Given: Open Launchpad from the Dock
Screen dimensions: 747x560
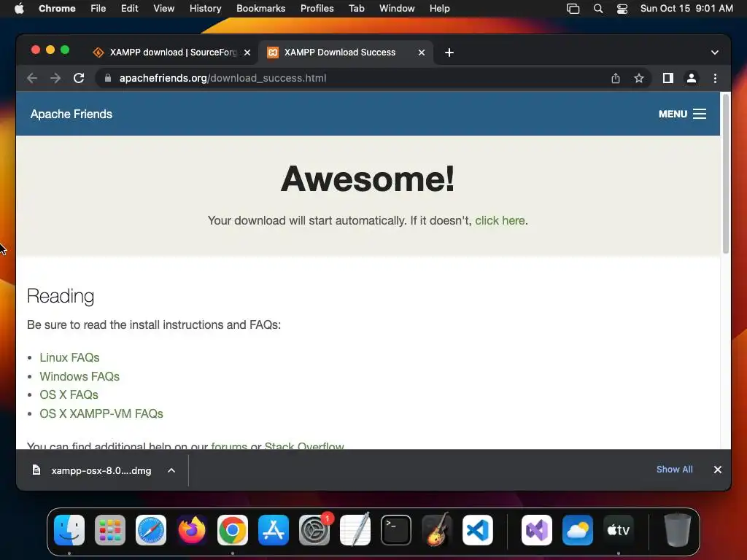Looking at the screenshot, I should click(110, 530).
